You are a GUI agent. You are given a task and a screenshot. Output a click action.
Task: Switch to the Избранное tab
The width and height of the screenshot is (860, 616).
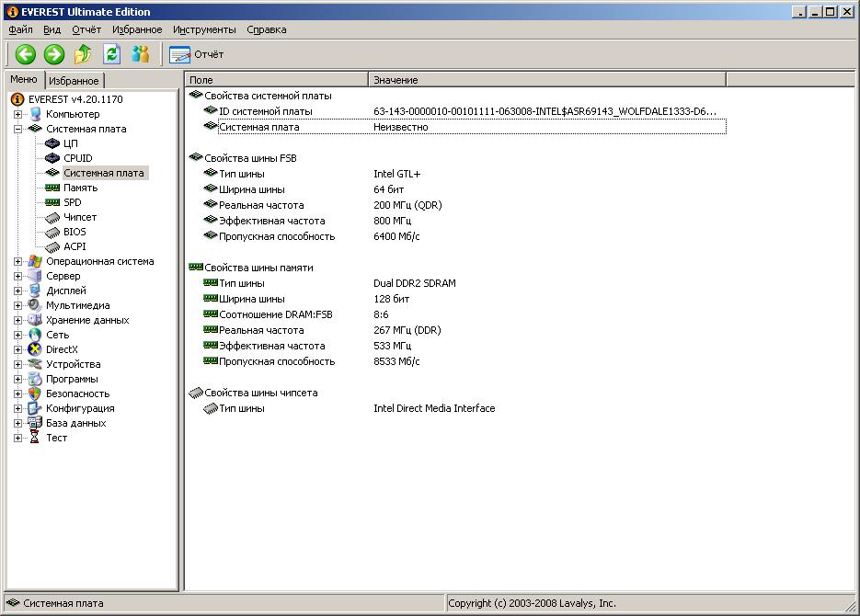pos(74,81)
